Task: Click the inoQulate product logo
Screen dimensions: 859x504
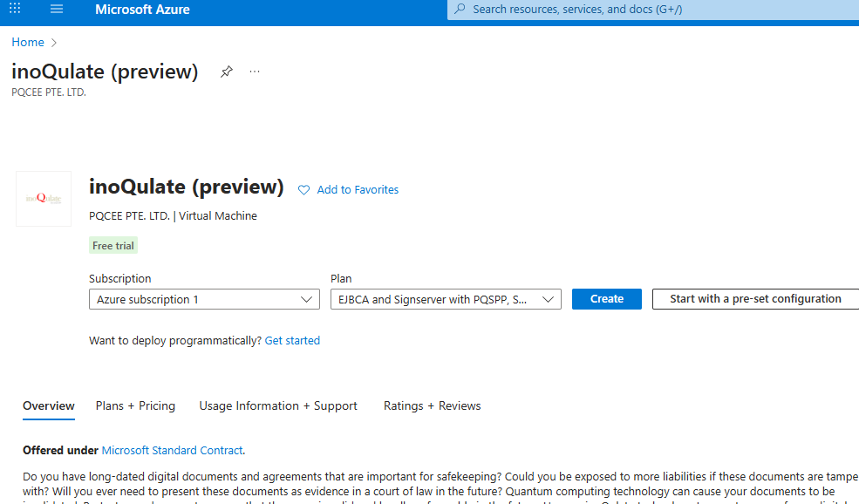Action: (44, 198)
